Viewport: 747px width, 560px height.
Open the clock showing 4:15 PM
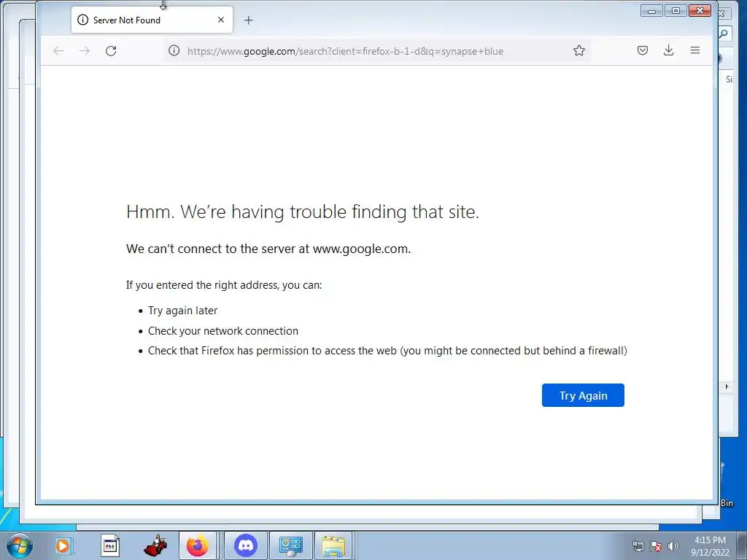(x=710, y=546)
